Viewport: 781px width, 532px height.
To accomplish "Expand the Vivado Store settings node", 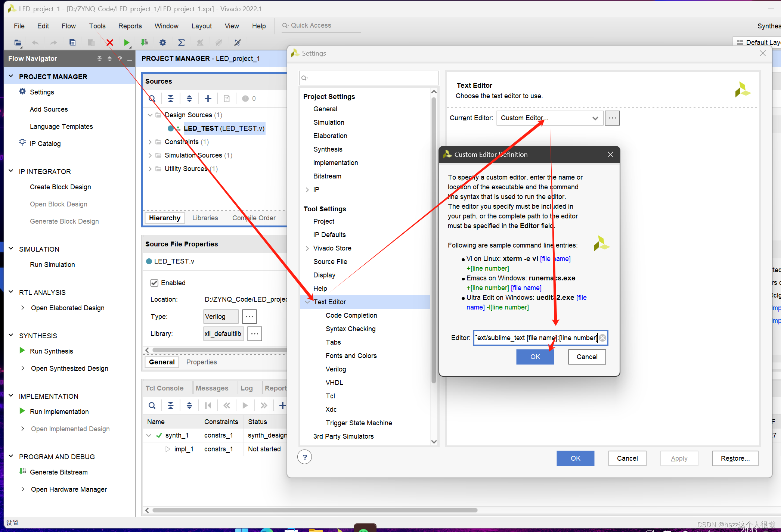I will point(307,248).
